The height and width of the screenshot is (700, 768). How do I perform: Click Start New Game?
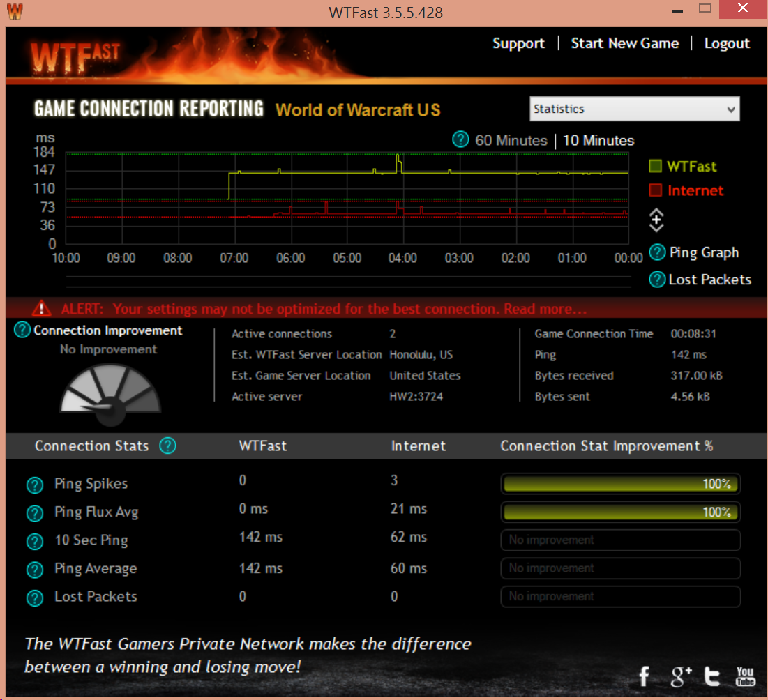625,43
